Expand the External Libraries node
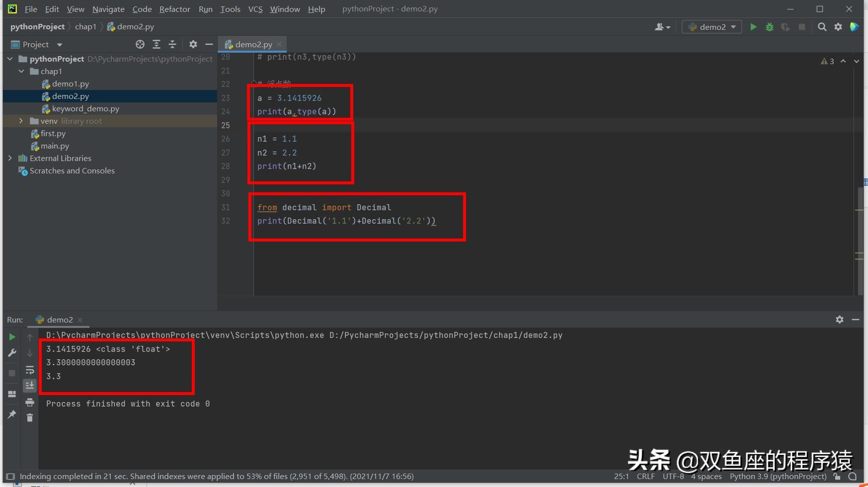This screenshot has width=868, height=487. pos(10,158)
